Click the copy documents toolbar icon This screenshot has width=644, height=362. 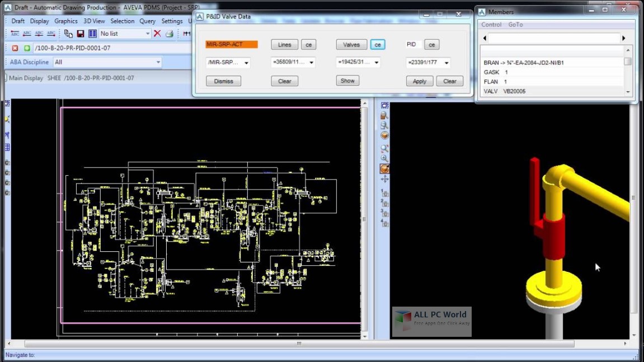pyautogui.click(x=68, y=34)
